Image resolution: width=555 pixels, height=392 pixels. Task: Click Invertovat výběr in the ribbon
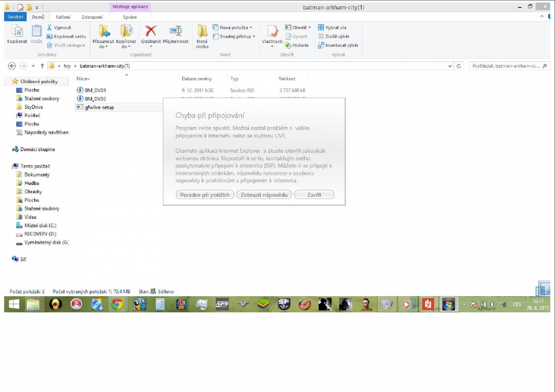click(338, 45)
